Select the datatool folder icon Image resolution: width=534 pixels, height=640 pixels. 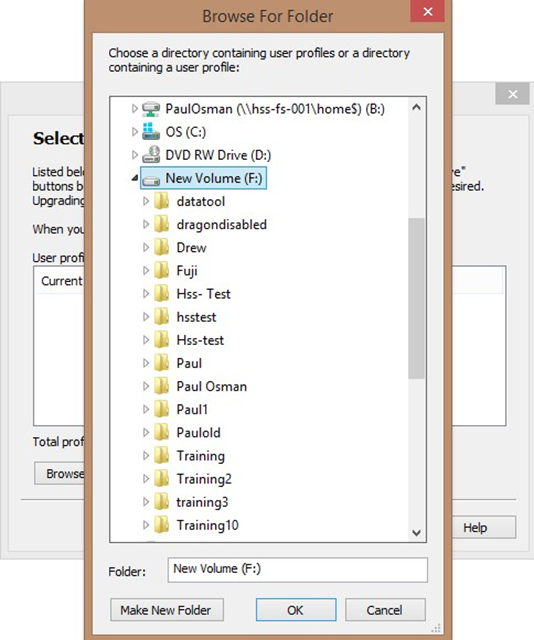click(x=162, y=201)
